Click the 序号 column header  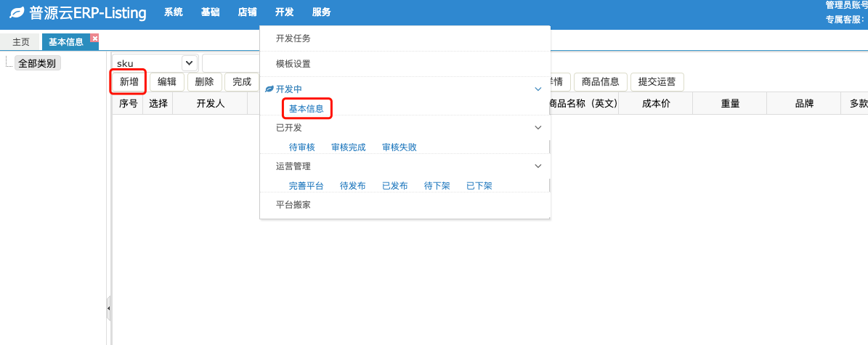[128, 104]
